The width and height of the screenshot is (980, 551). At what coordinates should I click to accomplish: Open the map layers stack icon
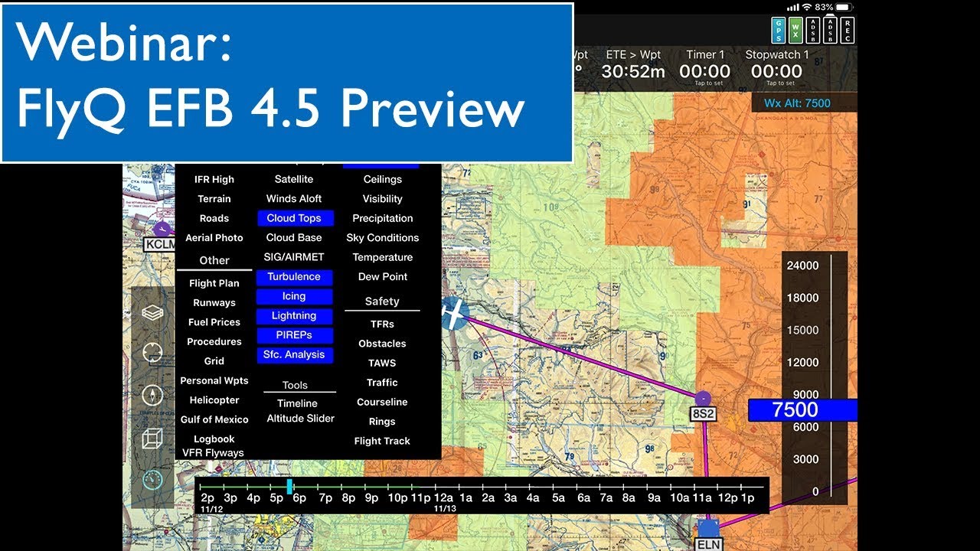(x=152, y=312)
